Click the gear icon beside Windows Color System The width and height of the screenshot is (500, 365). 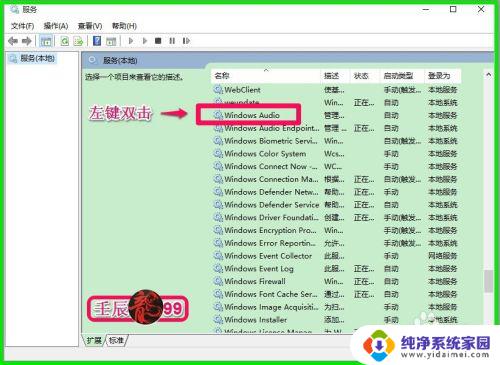[218, 154]
